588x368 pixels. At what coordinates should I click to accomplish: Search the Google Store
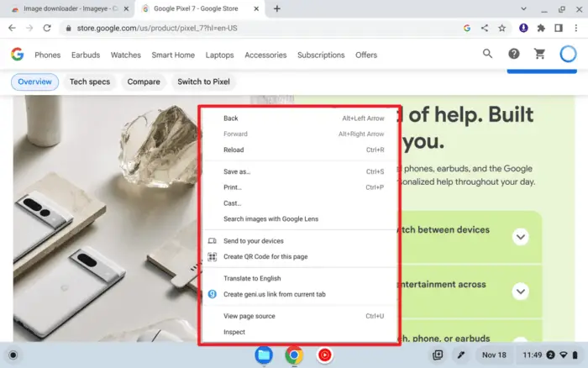(x=487, y=54)
